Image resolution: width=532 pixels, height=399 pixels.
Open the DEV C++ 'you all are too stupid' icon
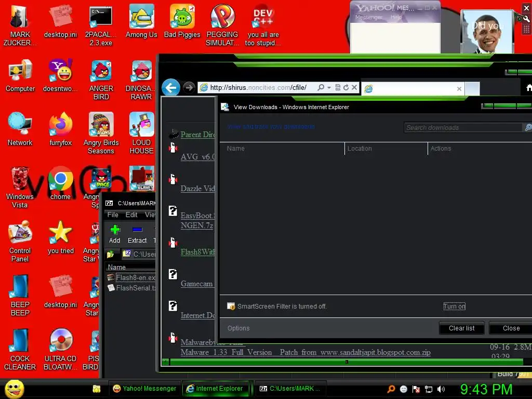tap(263, 25)
